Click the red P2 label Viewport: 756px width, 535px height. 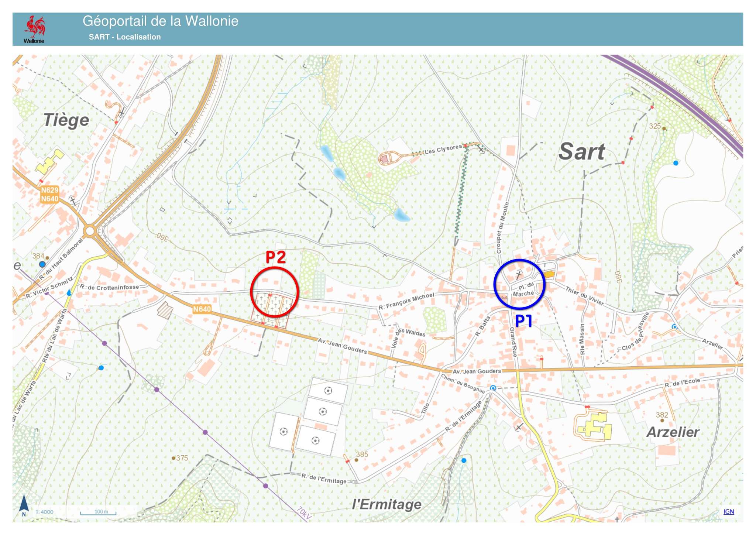(x=276, y=257)
